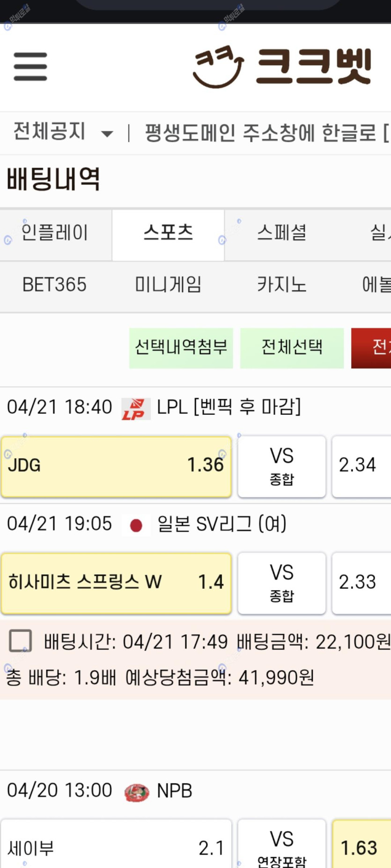This screenshot has height=868, width=391.
Task: Click the 전체선택 button
Action: (292, 348)
